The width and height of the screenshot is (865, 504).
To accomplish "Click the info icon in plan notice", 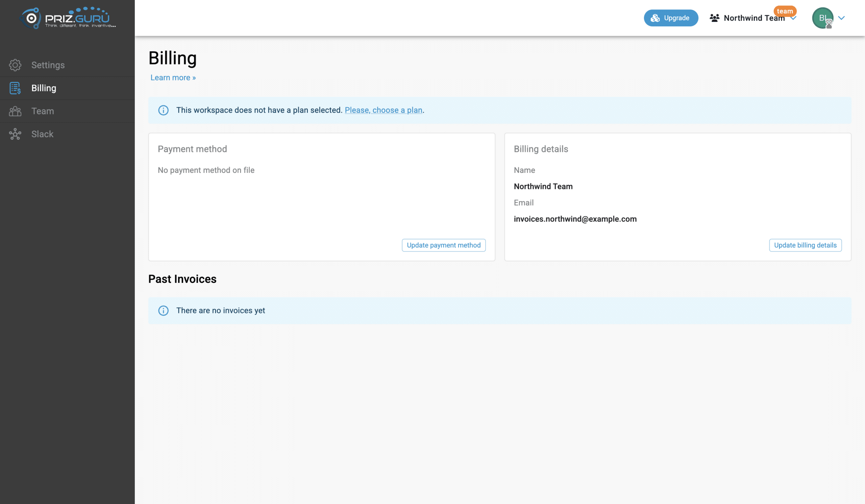I will 164,110.
